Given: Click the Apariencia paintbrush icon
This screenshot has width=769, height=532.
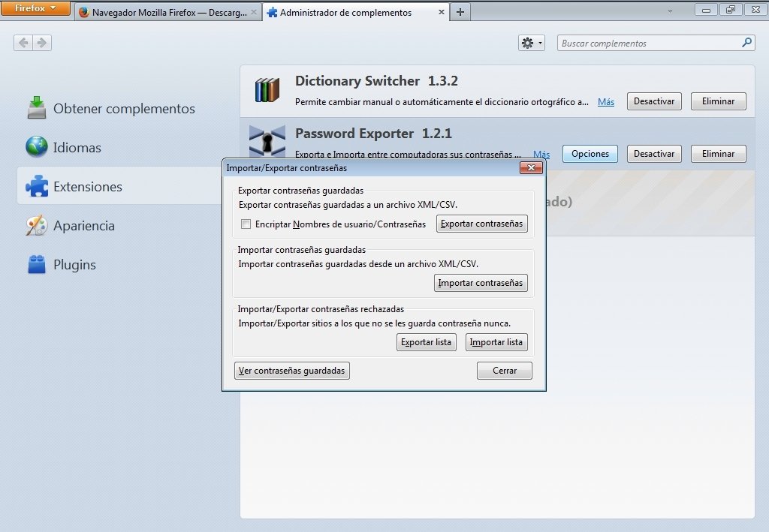Looking at the screenshot, I should click(37, 225).
